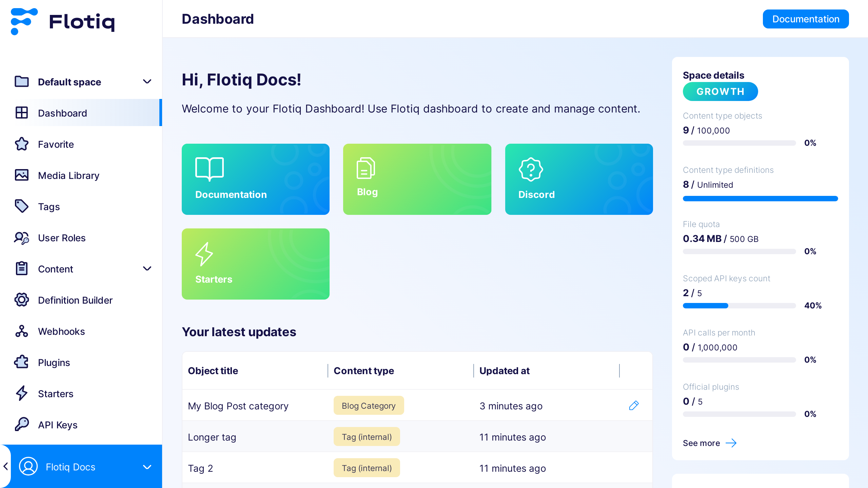Screen dimensions: 868x488
Task: Open Plugins from the sidebar
Action: click(x=81, y=362)
